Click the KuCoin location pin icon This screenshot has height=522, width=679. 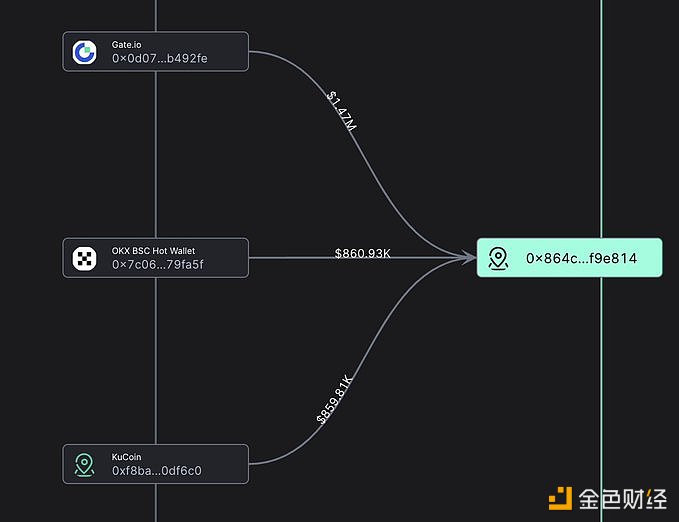click(84, 465)
